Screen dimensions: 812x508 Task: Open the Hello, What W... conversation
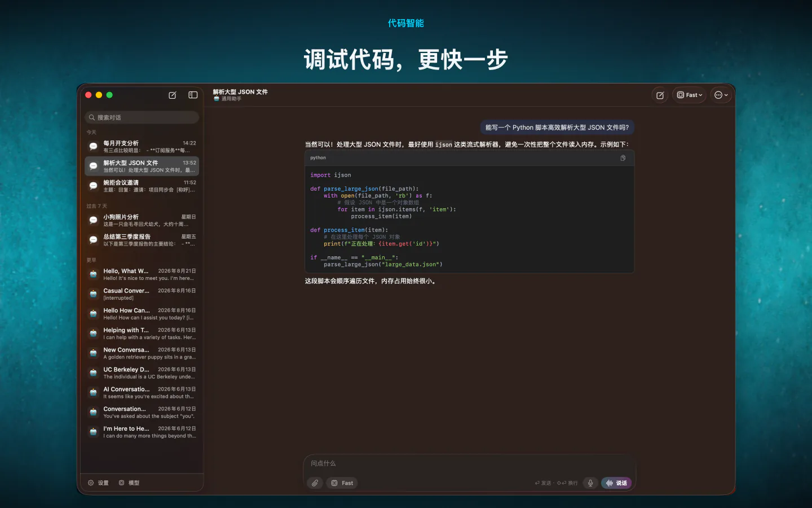coord(142,275)
